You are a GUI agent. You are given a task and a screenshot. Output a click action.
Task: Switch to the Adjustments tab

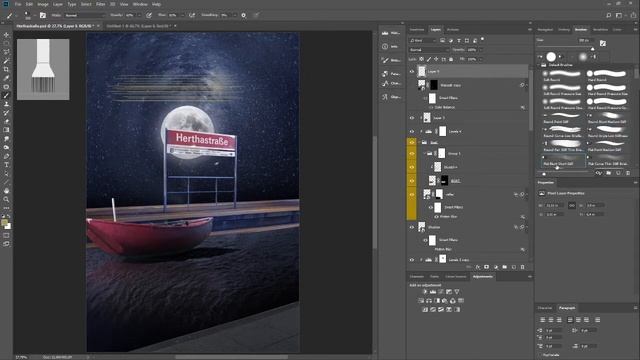[x=482, y=277]
